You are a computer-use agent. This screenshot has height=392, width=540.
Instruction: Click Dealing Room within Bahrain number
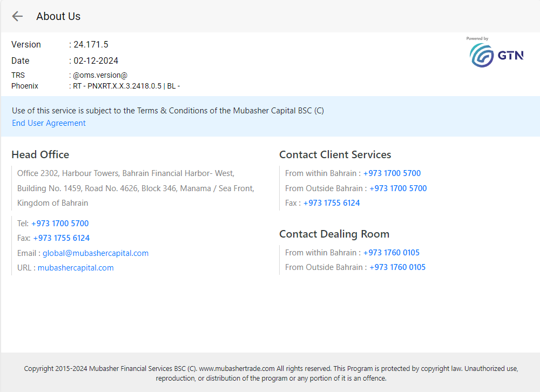click(x=391, y=253)
